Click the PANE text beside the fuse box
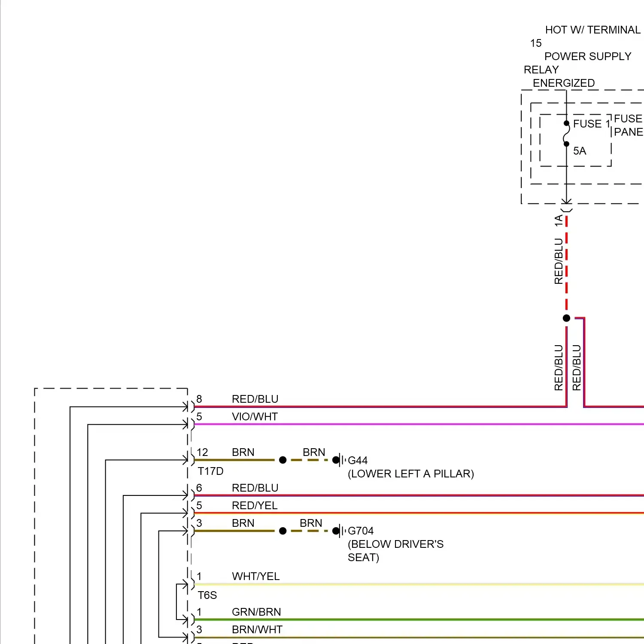This screenshot has width=644, height=644. (x=629, y=132)
